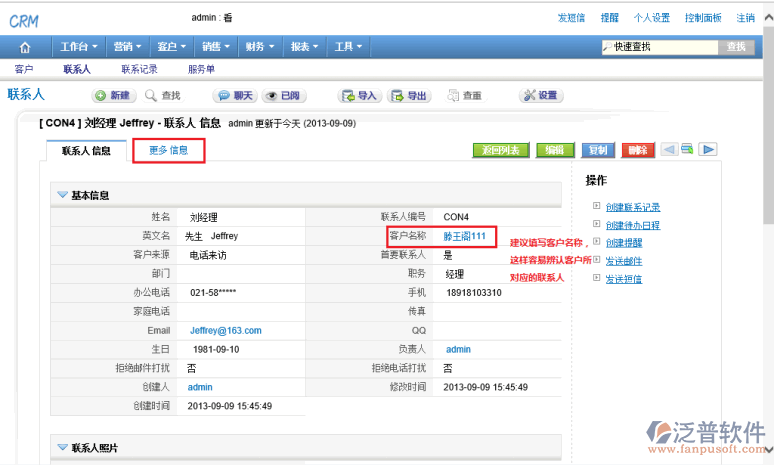This screenshot has height=465, width=776.
Task: Click the 导出 export button
Action: pyautogui.click(x=410, y=95)
